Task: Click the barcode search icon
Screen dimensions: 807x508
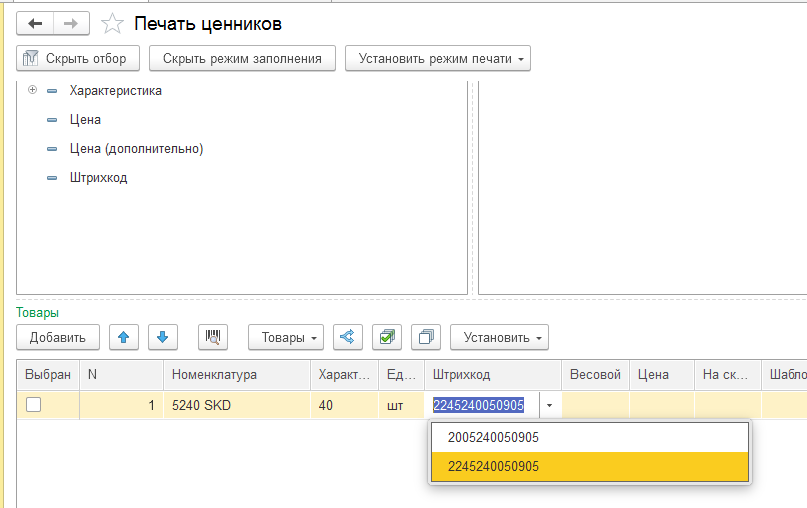Action: click(x=213, y=337)
